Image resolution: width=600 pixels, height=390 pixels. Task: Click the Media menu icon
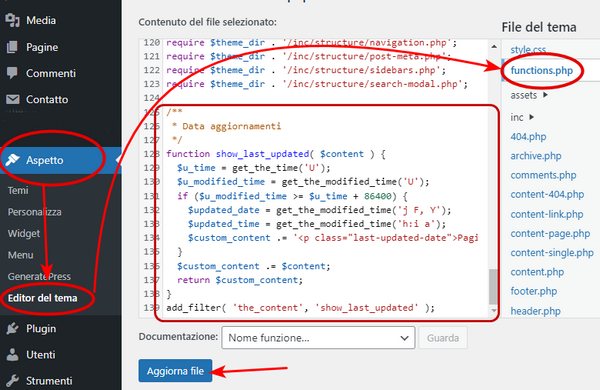coord(13,20)
